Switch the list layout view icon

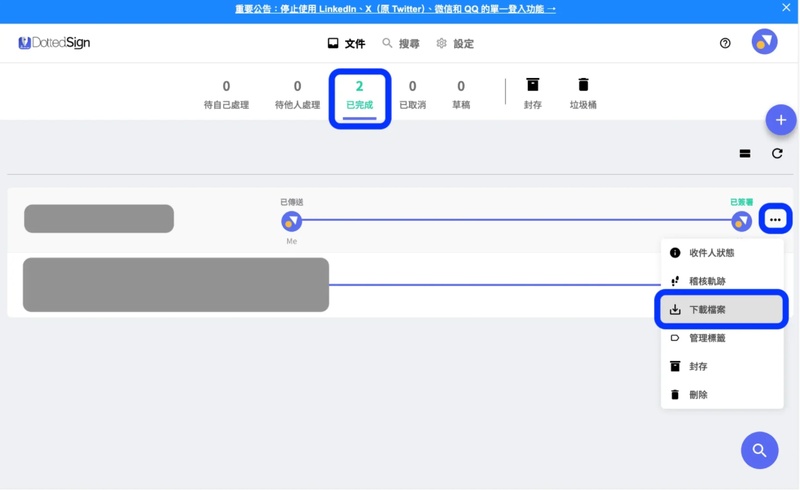point(745,154)
